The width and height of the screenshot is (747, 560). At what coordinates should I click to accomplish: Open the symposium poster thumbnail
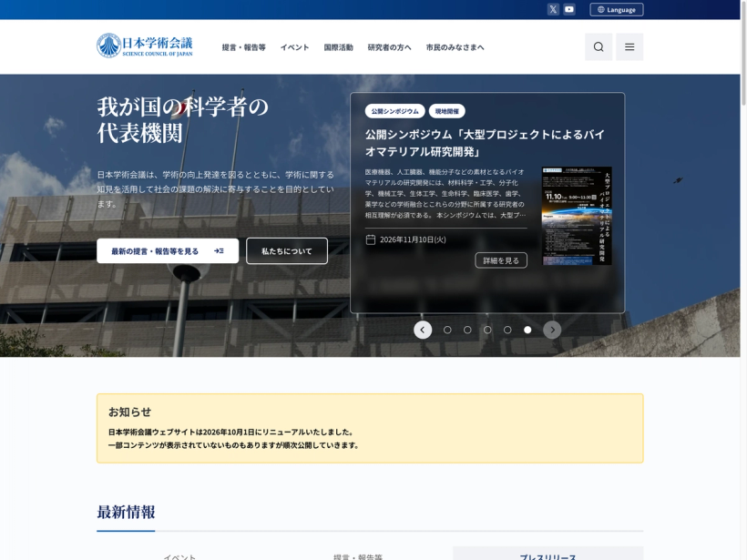click(x=577, y=216)
